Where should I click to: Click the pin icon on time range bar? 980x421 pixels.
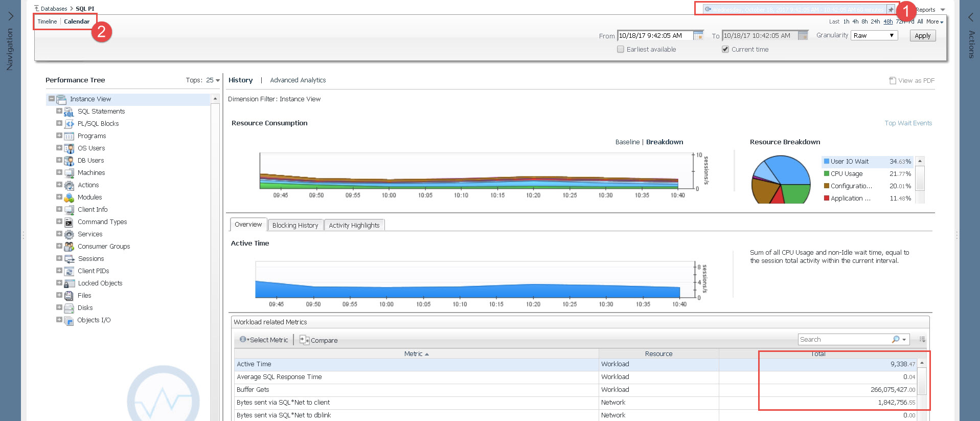point(891,10)
